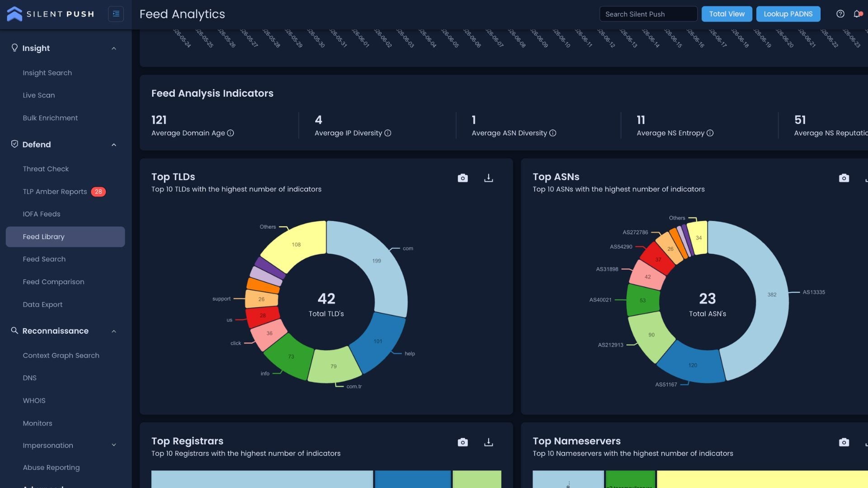868x488 pixels.
Task: Open Data Export
Action: [42, 305]
